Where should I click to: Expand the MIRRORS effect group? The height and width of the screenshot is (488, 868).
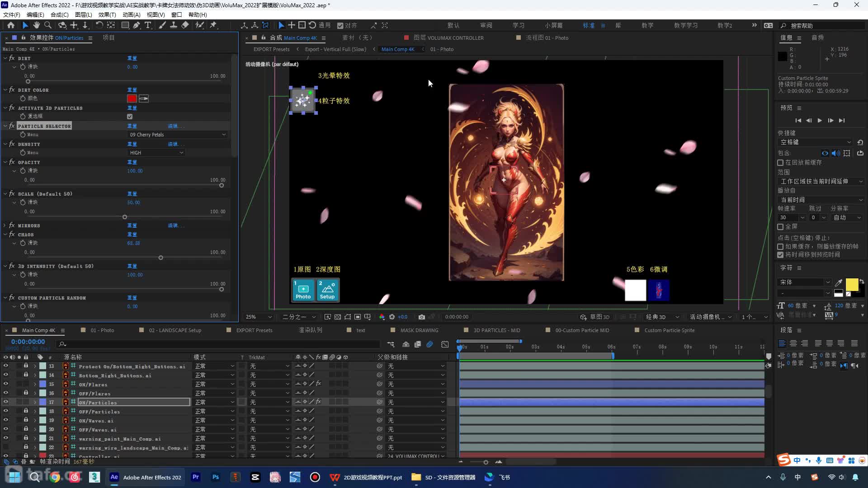[5, 225]
